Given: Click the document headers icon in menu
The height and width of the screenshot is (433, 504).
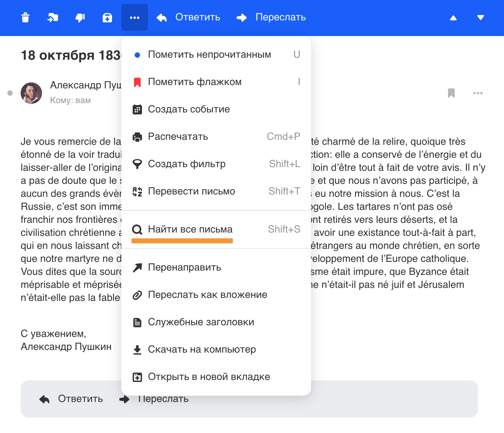Looking at the screenshot, I should pyautogui.click(x=137, y=322).
